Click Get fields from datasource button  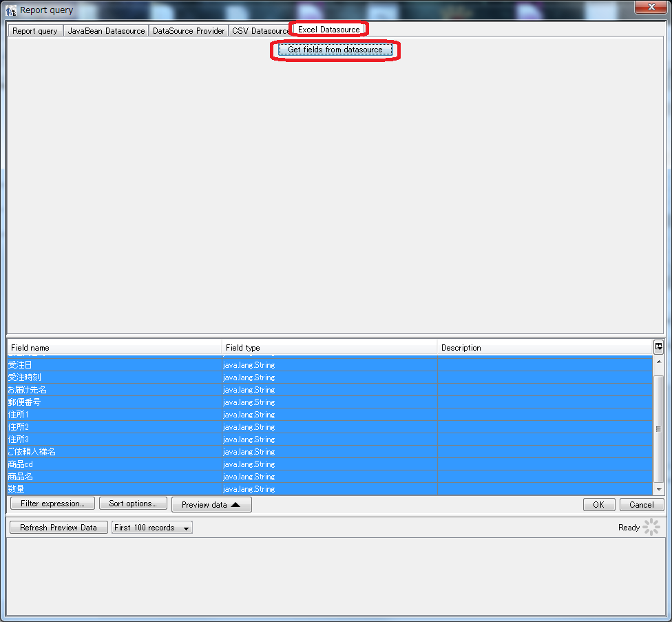(335, 50)
